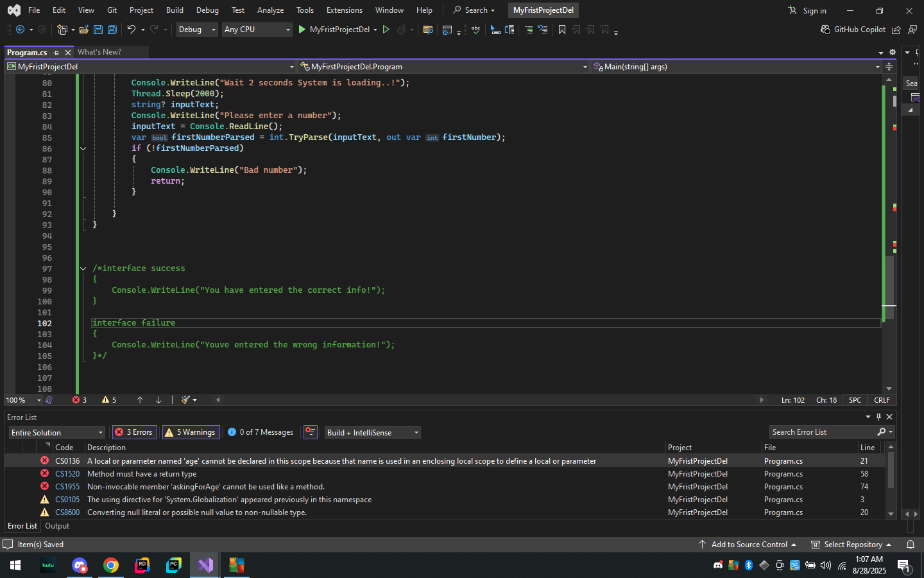Open the Debug configuration dropdown

(x=196, y=30)
